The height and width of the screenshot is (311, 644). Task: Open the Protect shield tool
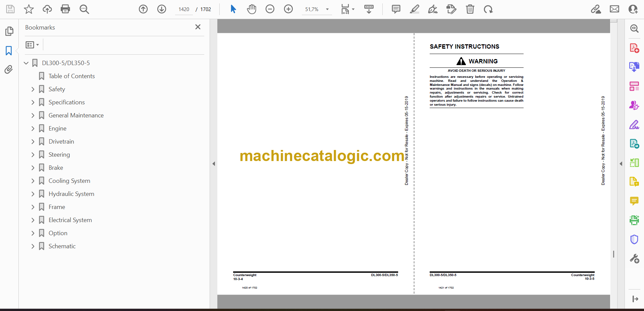[x=634, y=240]
